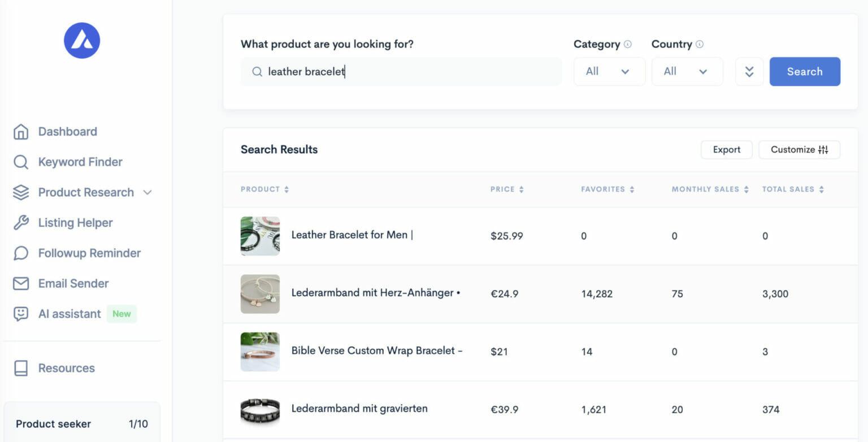Expand advanced filters with the double chevron
The height and width of the screenshot is (442, 868).
pyautogui.click(x=749, y=71)
